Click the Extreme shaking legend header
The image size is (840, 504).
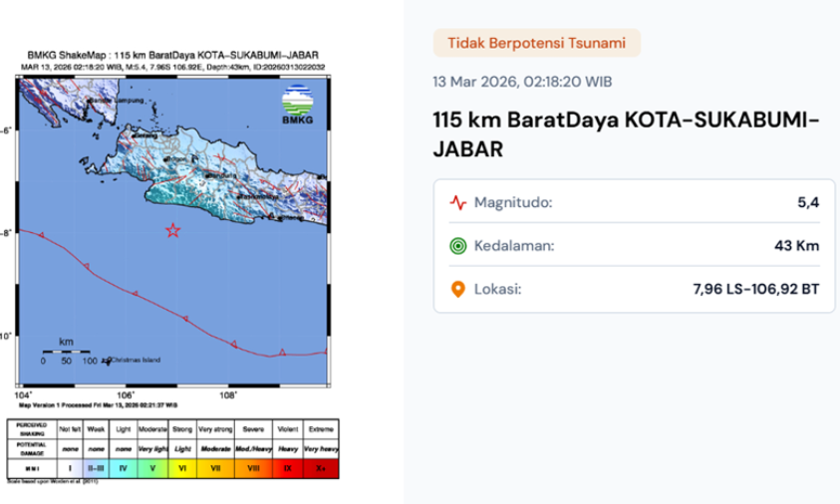[x=321, y=429]
